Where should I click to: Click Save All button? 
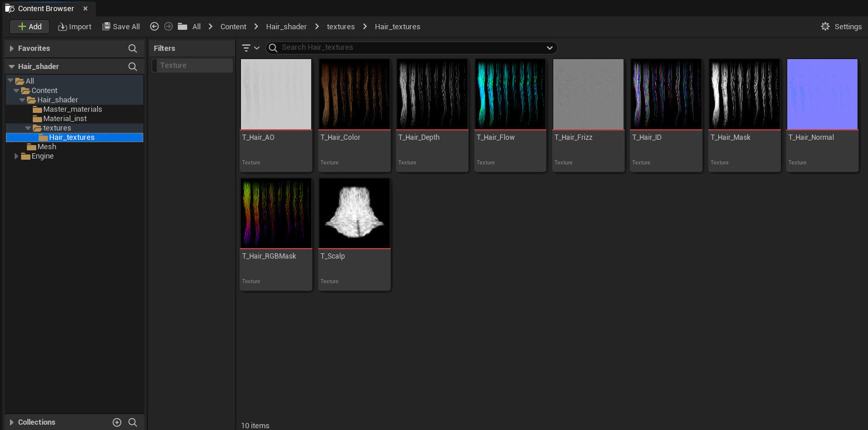click(x=121, y=26)
